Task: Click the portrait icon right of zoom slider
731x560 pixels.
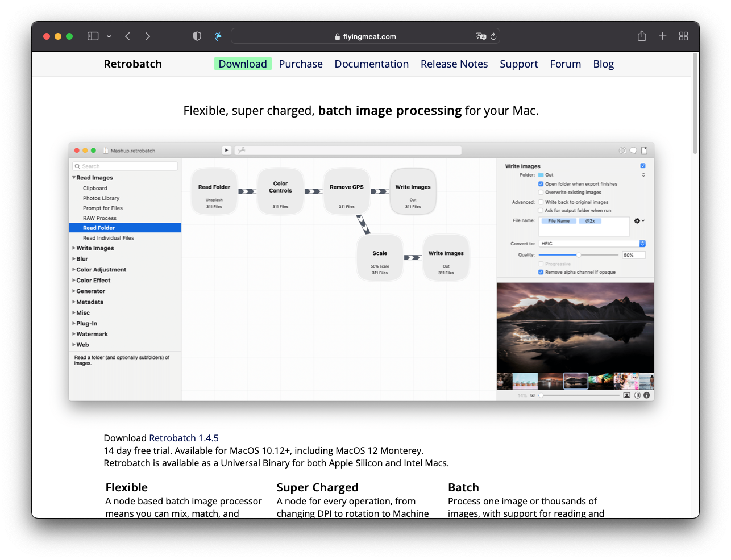Action: click(626, 395)
